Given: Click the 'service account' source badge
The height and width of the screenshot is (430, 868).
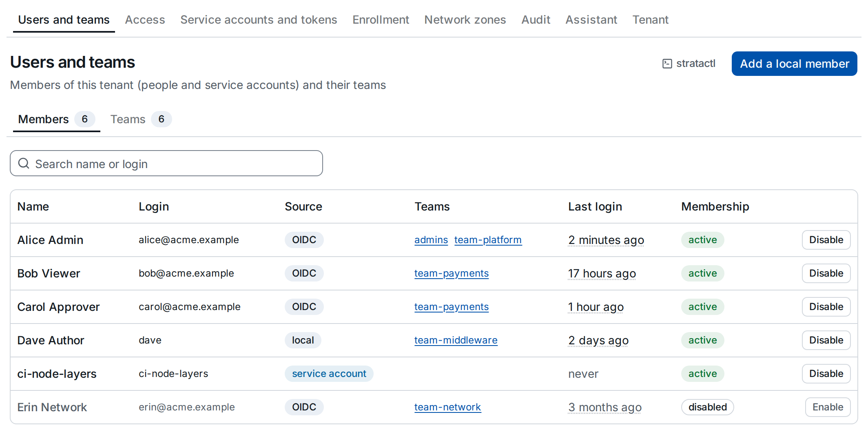Looking at the screenshot, I should pyautogui.click(x=329, y=374).
